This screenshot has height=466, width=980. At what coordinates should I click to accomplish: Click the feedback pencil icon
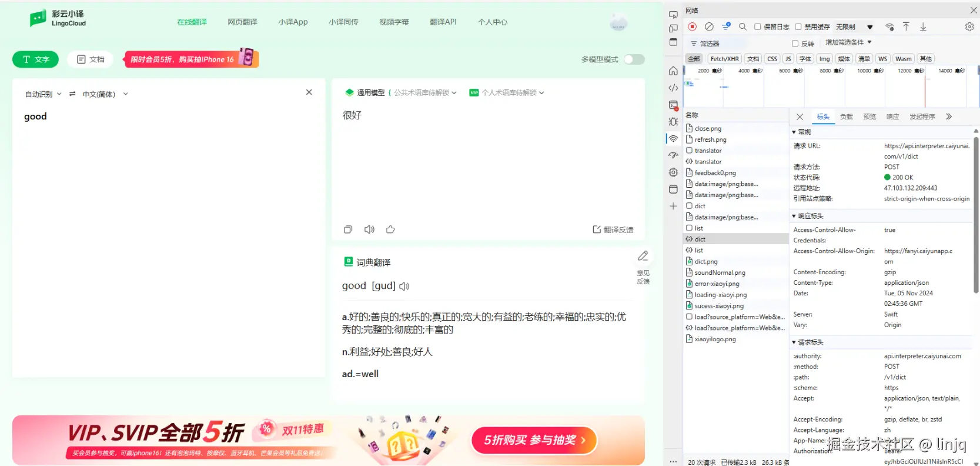pyautogui.click(x=643, y=256)
